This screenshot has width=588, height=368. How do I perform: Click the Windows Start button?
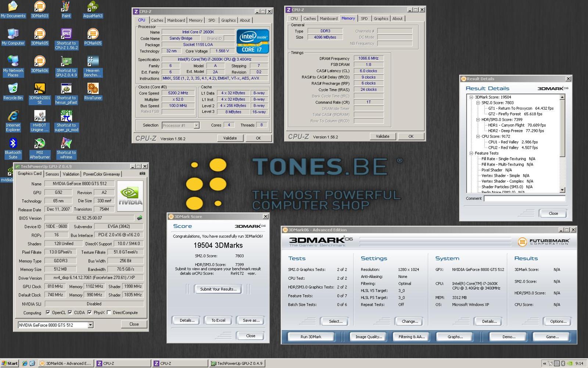[x=10, y=363]
